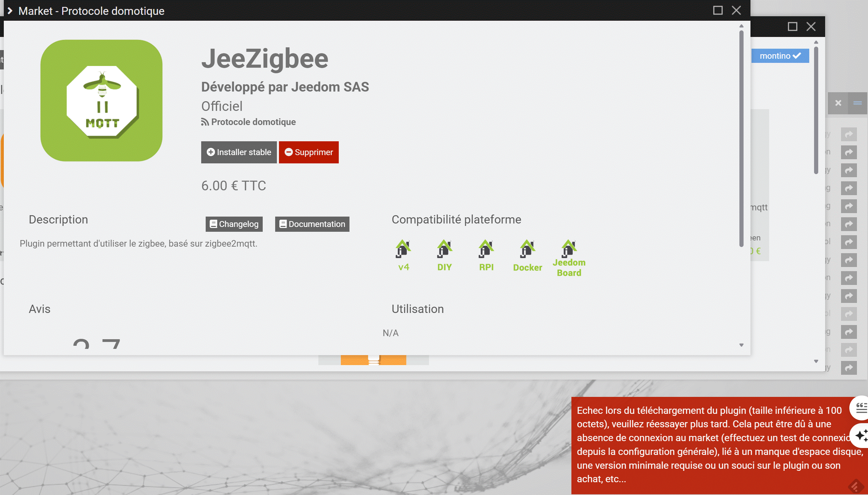This screenshot has width=868, height=495.
Task: Click the zigbee2mqtt plugin description sentence
Action: (139, 244)
